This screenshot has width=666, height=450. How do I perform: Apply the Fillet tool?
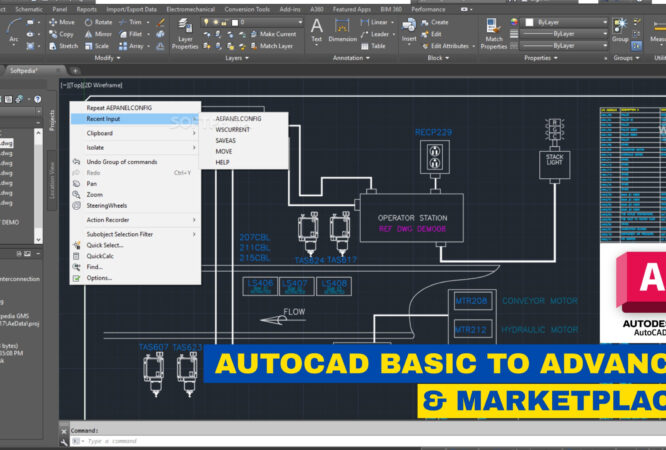[x=131, y=34]
